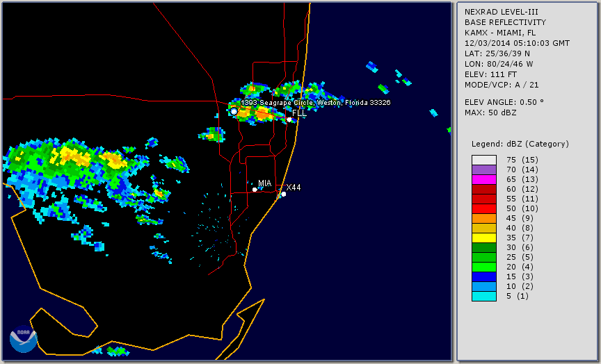The width and height of the screenshot is (601, 364).
Task: Click the '50 (10)' legend value
Action: click(x=522, y=208)
